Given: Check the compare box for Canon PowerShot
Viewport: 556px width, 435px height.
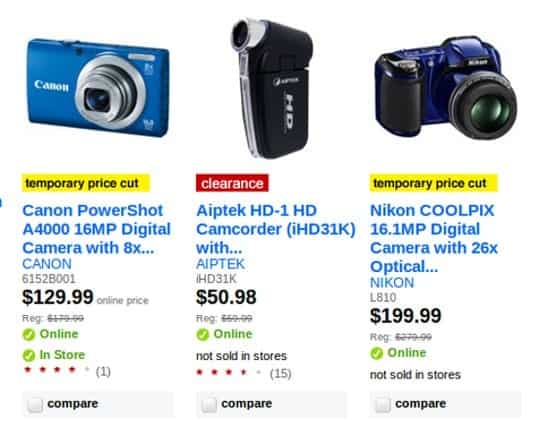Looking at the screenshot, I should [35, 405].
